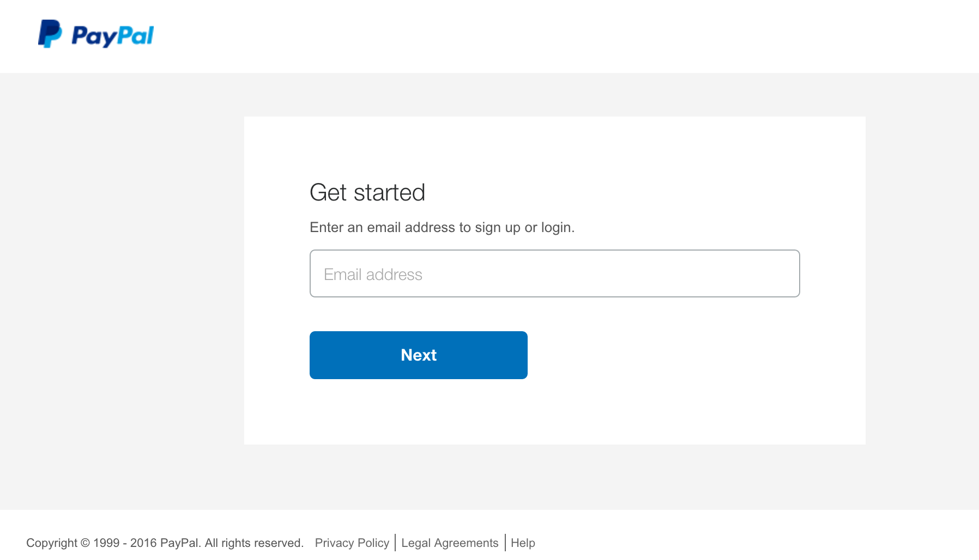Image resolution: width=979 pixels, height=560 pixels.
Task: Click the Get started heading
Action: pyautogui.click(x=367, y=192)
